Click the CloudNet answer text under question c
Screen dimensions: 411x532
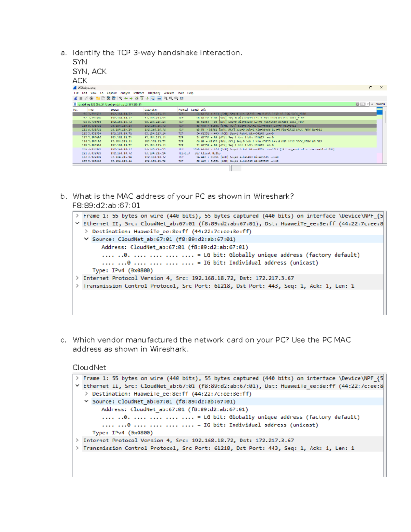point(89,368)
